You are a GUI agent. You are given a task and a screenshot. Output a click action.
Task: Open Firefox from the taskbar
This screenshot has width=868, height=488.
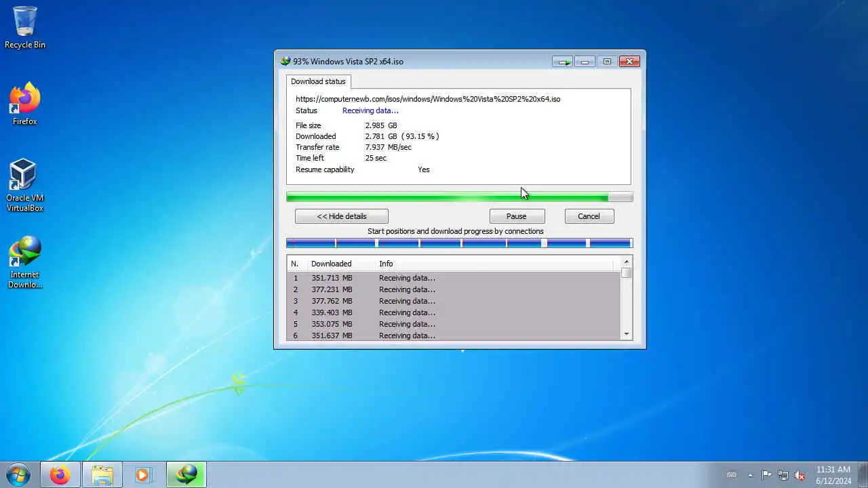point(60,474)
